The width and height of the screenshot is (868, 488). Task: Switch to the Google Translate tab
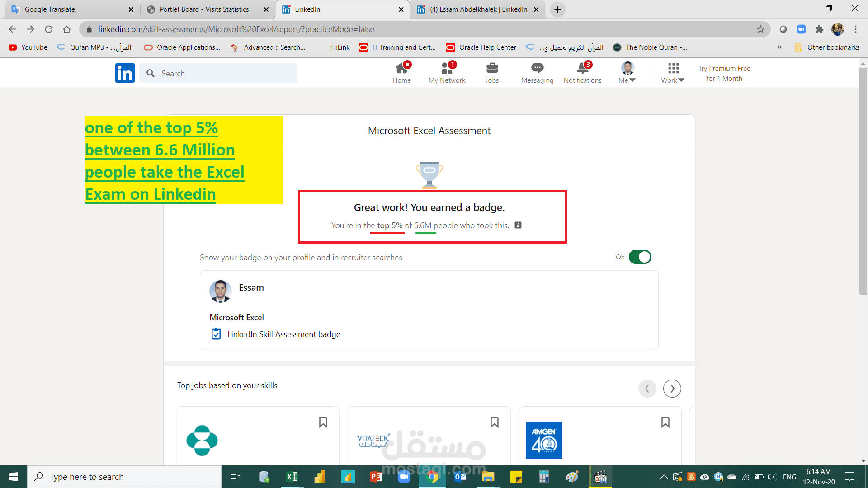coord(68,9)
